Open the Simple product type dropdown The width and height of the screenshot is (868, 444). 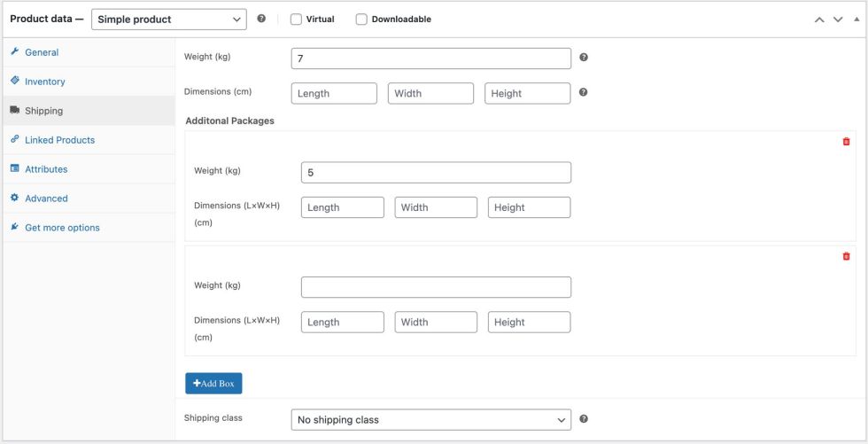point(170,19)
